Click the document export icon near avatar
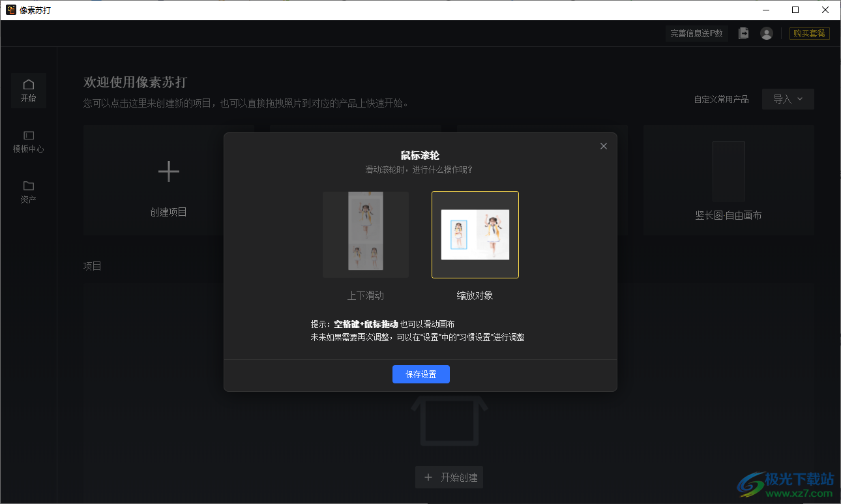841x504 pixels. [x=743, y=33]
